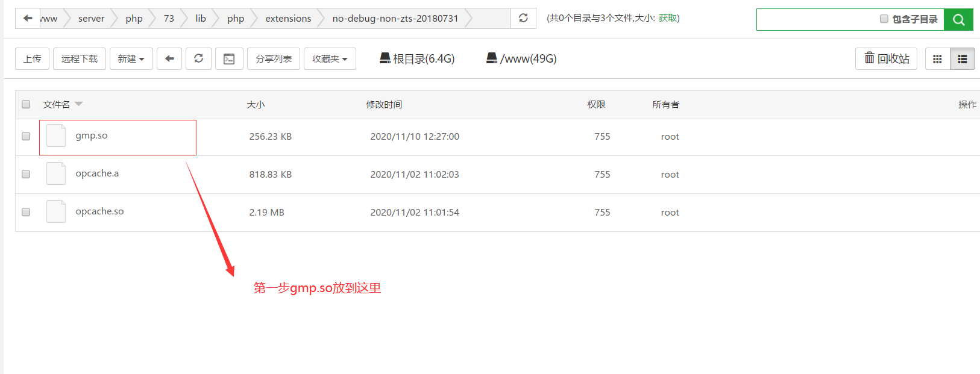Refresh the path with reload icon

[523, 18]
